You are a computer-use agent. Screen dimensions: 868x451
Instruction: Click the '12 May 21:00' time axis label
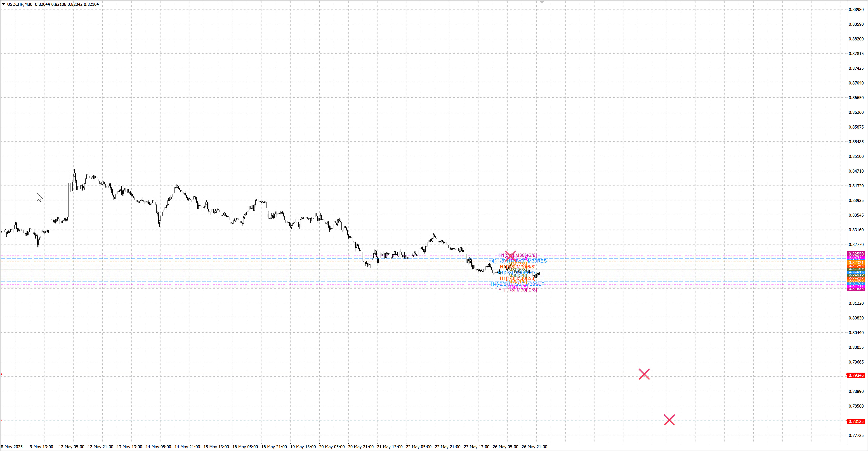point(100,447)
